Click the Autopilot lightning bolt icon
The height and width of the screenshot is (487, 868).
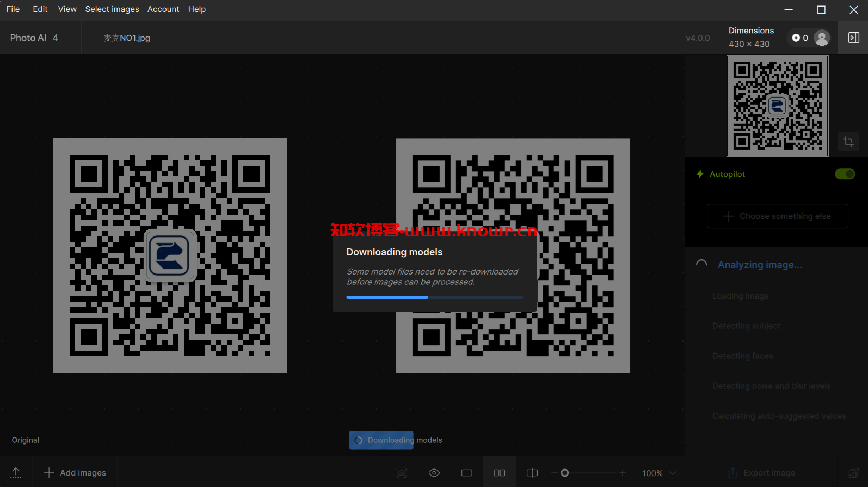[x=700, y=174]
